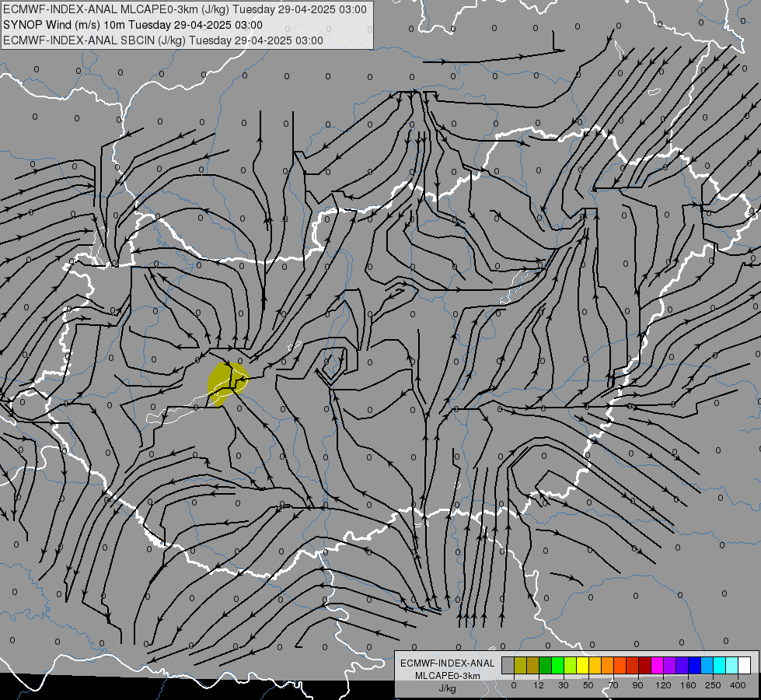The image size is (761, 700).
Task: Click the ECMWF-INDEX-ANAL legend heading
Action: (x=448, y=663)
